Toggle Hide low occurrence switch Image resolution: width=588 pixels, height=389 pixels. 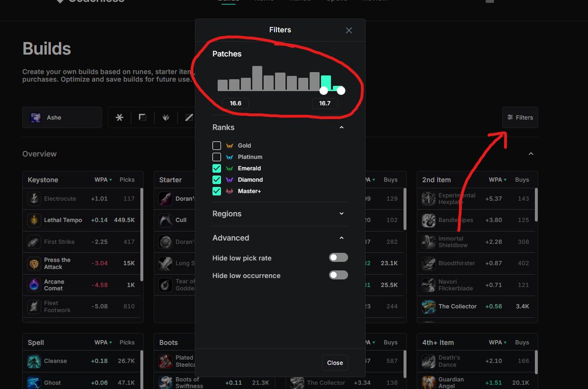[x=339, y=275]
